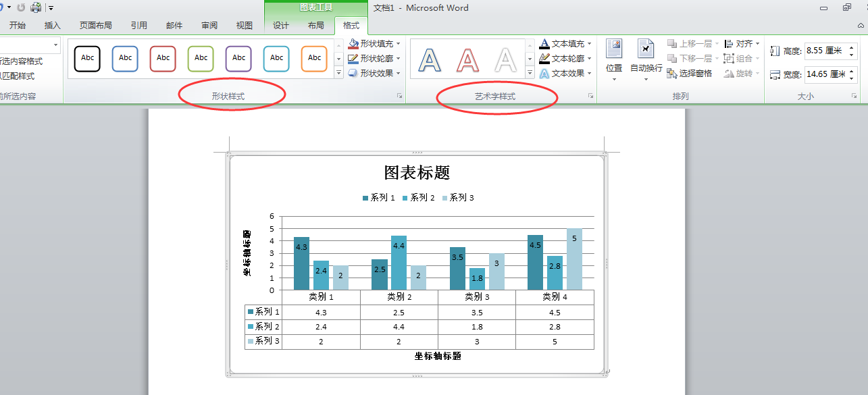Click the 组合 group button

(x=742, y=58)
